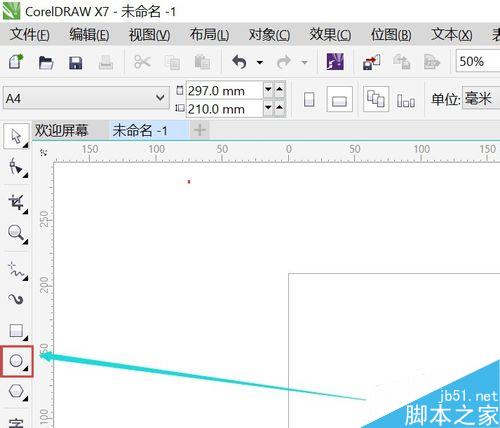Click the Publish to PDF icon
The height and width of the screenshot is (428, 500).
[x=432, y=62]
